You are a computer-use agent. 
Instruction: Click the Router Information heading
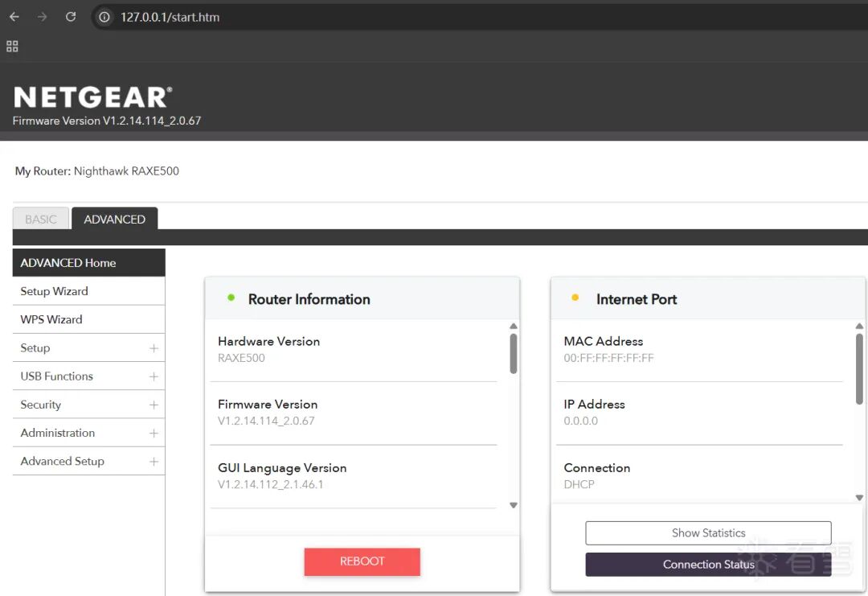[309, 299]
